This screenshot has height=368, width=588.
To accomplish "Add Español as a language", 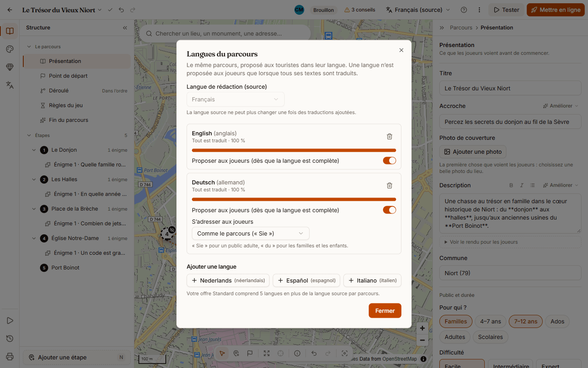I will [306, 280].
